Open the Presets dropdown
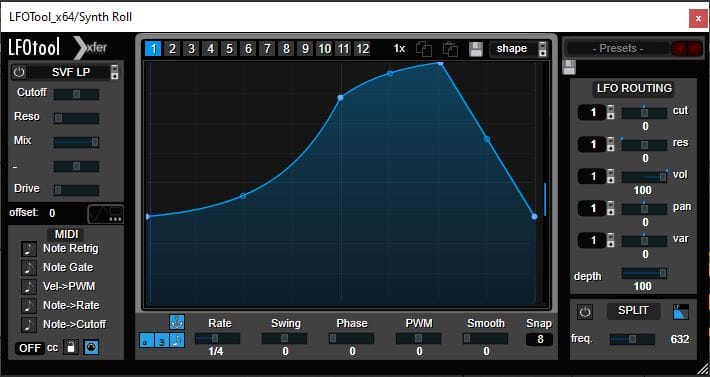The height and width of the screenshot is (377, 710). (618, 48)
